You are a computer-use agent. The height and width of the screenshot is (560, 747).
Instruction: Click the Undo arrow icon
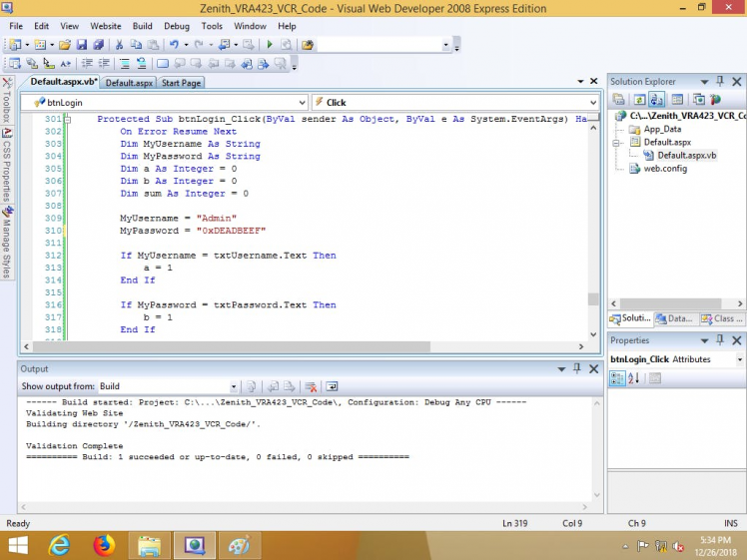174,45
